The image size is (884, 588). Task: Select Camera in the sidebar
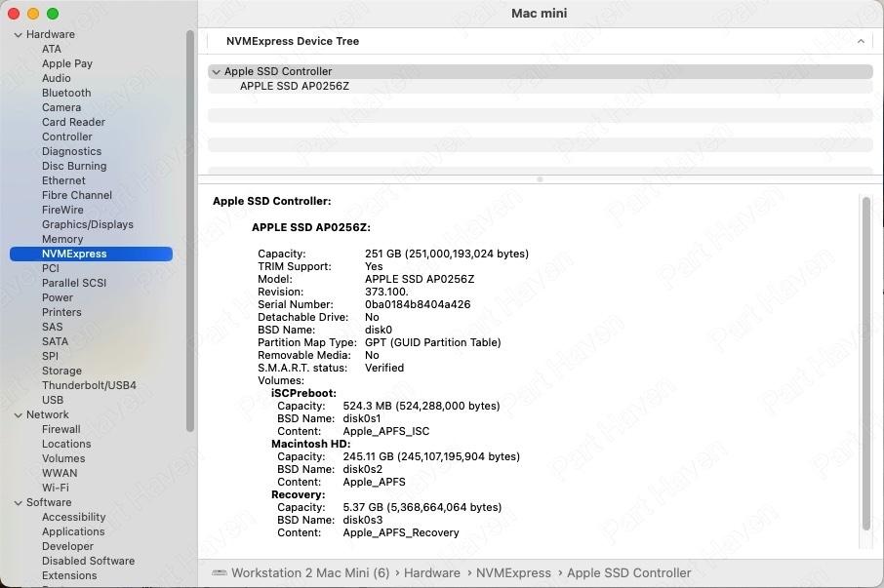click(x=61, y=107)
